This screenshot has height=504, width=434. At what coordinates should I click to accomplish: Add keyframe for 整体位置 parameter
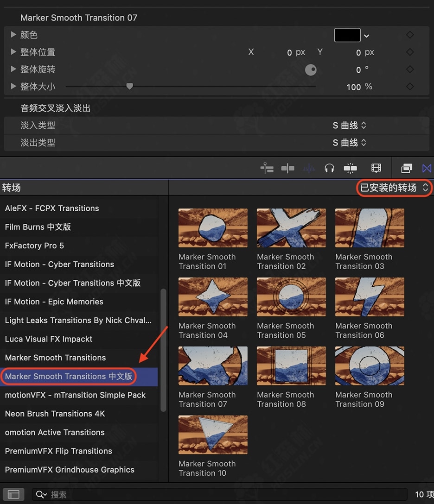coord(410,52)
